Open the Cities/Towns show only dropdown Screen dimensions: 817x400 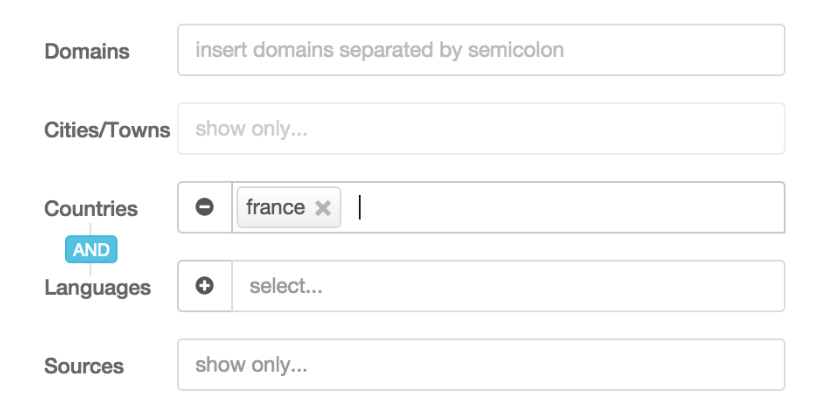coord(480,129)
